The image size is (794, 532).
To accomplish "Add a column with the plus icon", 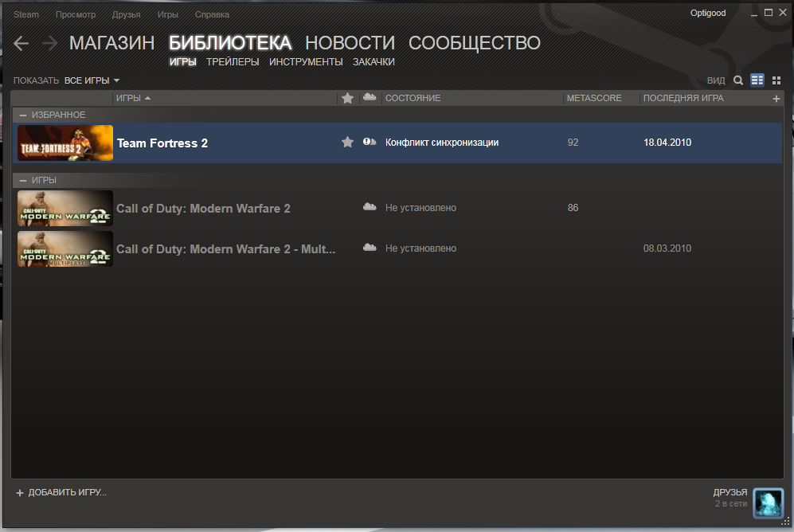I will [776, 99].
